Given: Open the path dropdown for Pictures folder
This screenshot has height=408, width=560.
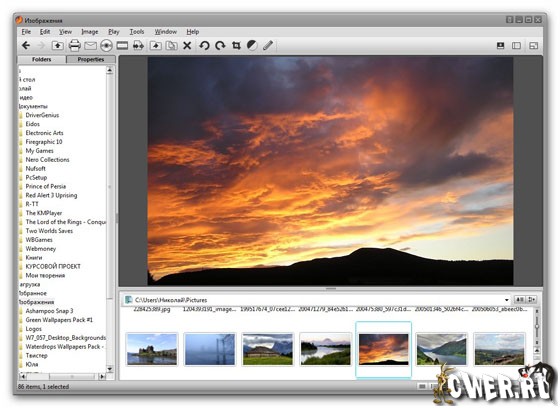Looking at the screenshot, I should tap(507, 300).
